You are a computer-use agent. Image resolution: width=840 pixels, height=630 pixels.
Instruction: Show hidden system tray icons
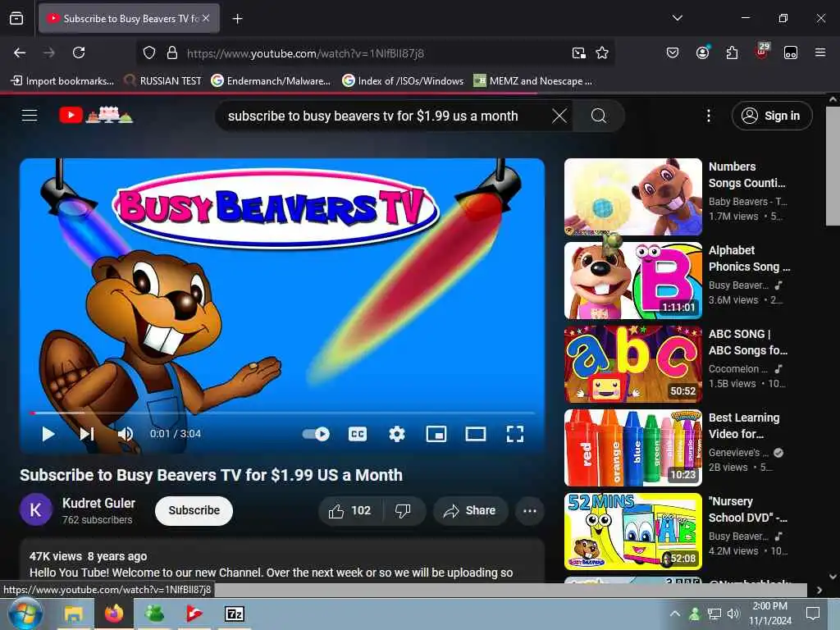[x=675, y=614]
